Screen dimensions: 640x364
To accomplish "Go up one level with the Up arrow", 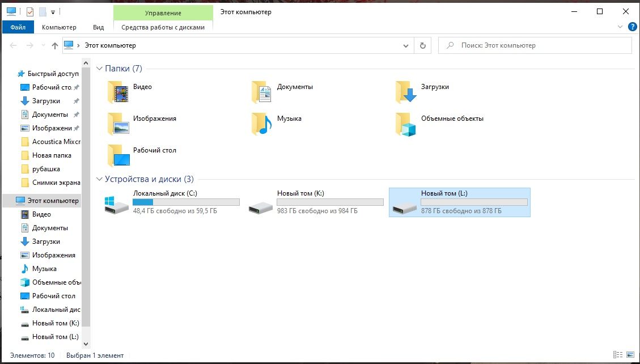I will [54, 46].
